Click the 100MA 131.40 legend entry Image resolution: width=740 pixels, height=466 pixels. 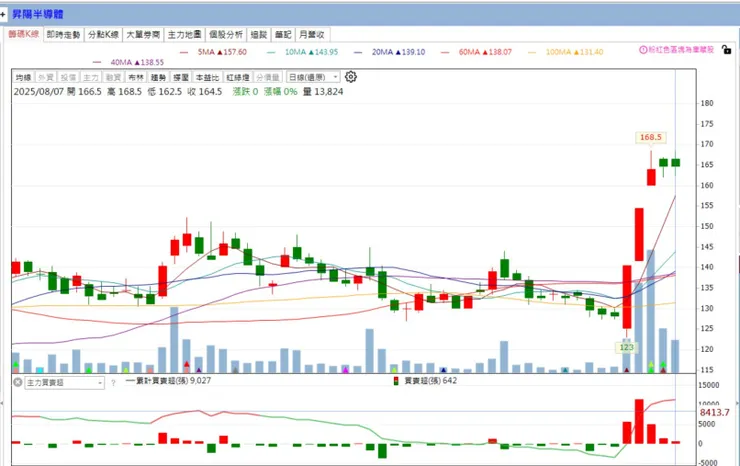(566, 52)
